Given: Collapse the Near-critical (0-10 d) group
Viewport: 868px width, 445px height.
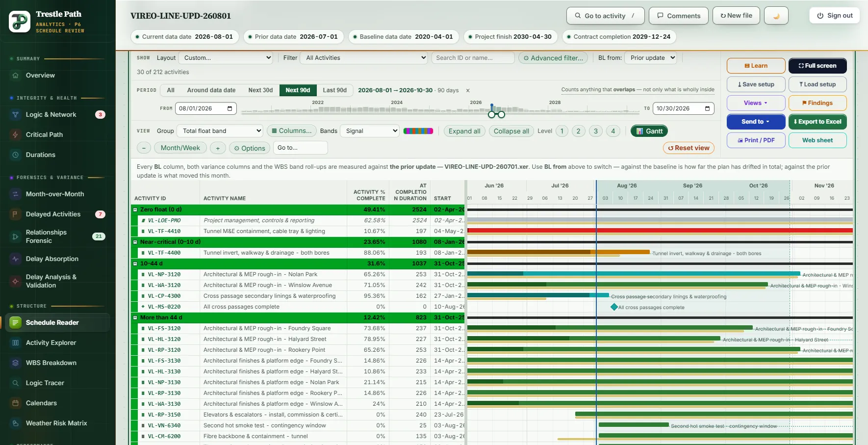Looking at the screenshot, I should [135, 242].
